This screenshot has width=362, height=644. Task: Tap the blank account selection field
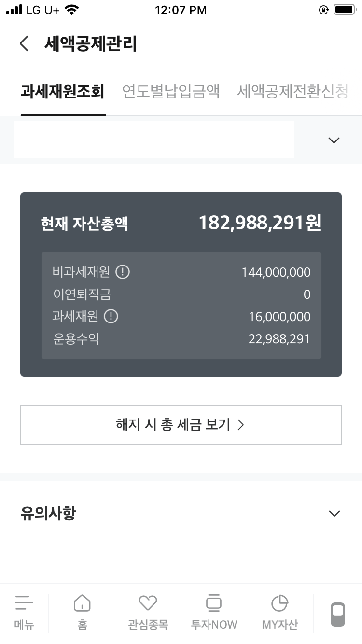click(x=153, y=140)
